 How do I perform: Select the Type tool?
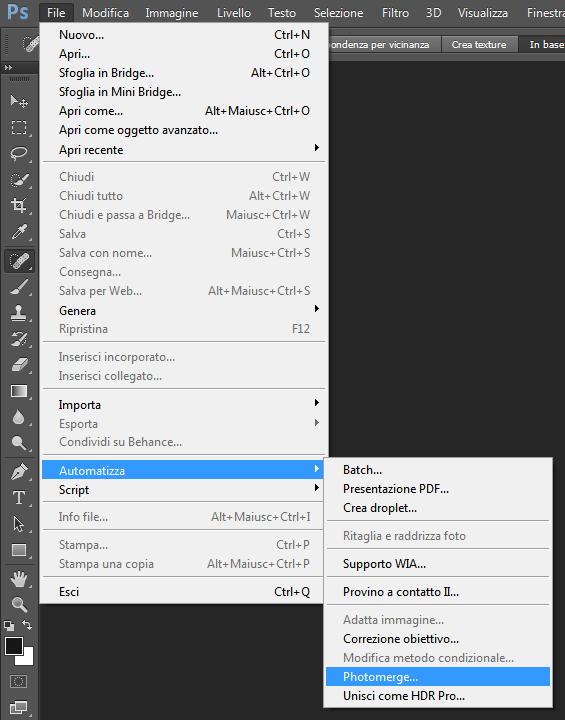[x=19, y=498]
